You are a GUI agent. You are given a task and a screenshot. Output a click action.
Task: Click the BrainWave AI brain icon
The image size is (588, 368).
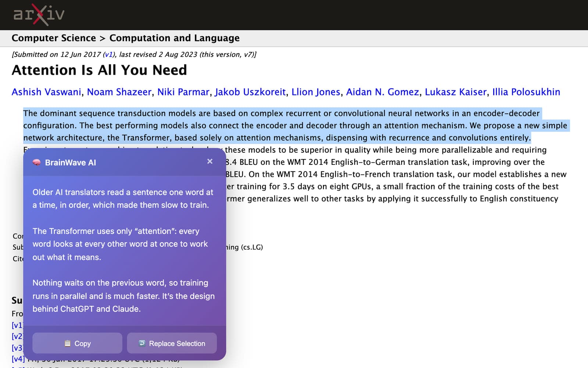tap(36, 162)
